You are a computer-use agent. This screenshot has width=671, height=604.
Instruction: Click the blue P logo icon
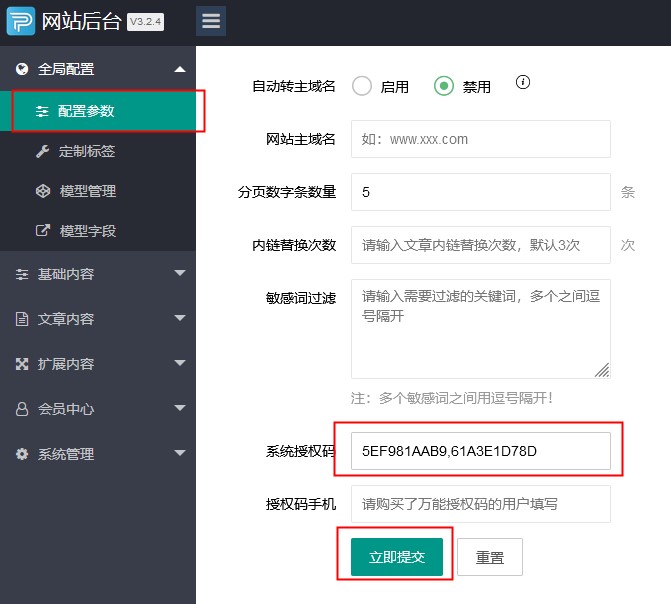21,21
